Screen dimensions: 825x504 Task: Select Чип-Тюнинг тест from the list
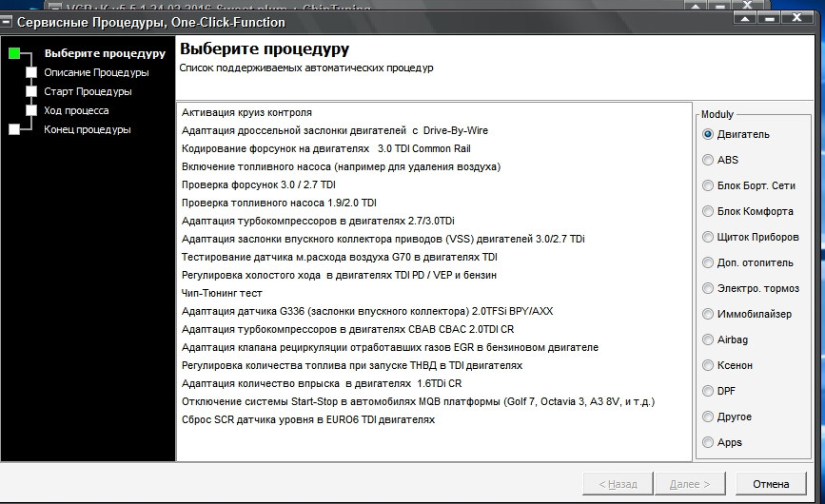click(222, 293)
